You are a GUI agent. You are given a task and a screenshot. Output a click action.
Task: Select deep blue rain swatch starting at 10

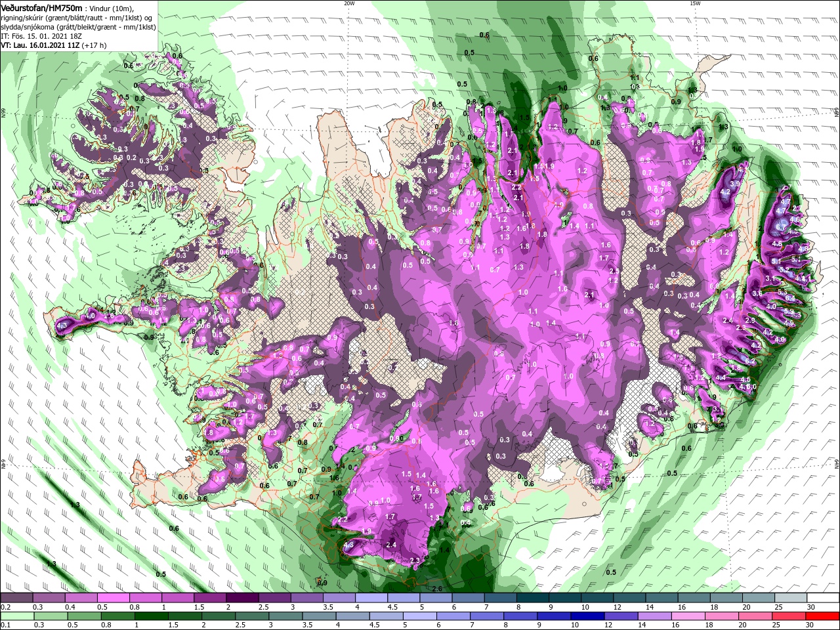(x=587, y=616)
